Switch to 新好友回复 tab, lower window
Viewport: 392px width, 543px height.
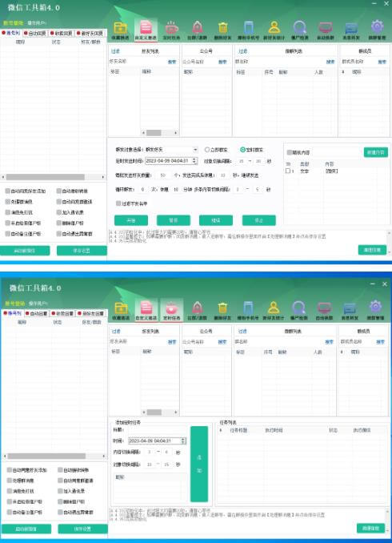91,313
